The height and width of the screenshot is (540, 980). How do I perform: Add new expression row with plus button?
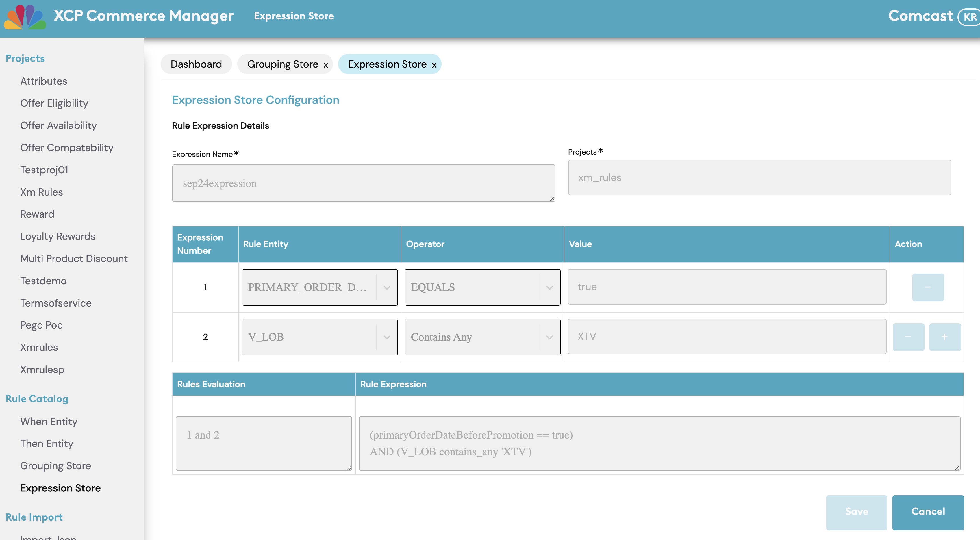coord(945,337)
